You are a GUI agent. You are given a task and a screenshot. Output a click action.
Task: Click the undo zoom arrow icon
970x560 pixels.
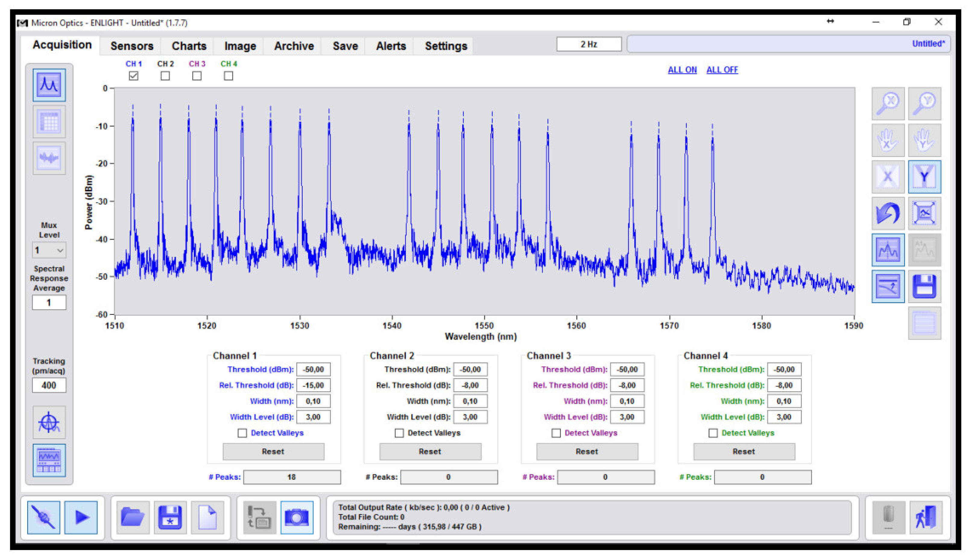[887, 214]
